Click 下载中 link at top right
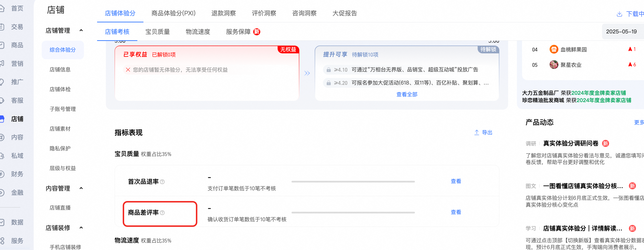644x250 pixels. (x=635, y=14)
